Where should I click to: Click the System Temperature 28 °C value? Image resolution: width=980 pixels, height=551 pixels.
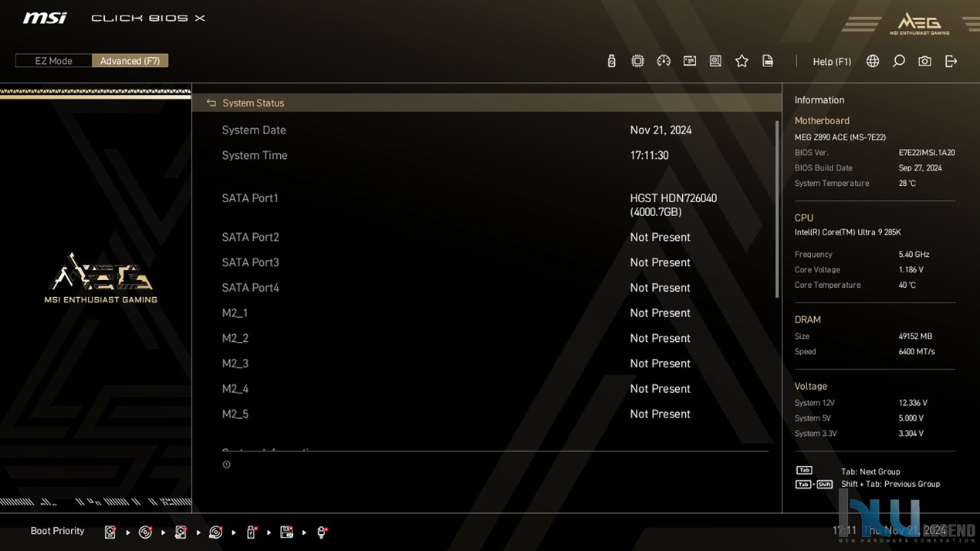907,184
